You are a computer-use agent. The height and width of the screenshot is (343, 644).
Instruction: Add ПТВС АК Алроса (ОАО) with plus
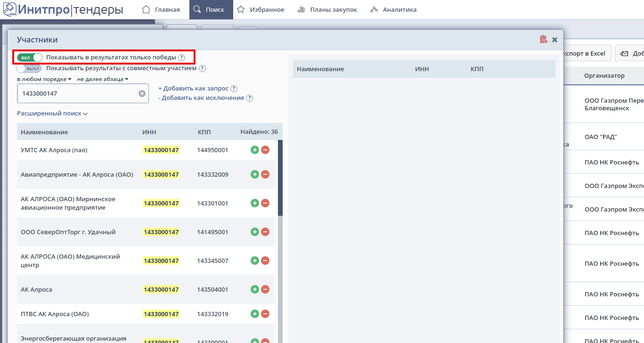pyautogui.click(x=255, y=314)
